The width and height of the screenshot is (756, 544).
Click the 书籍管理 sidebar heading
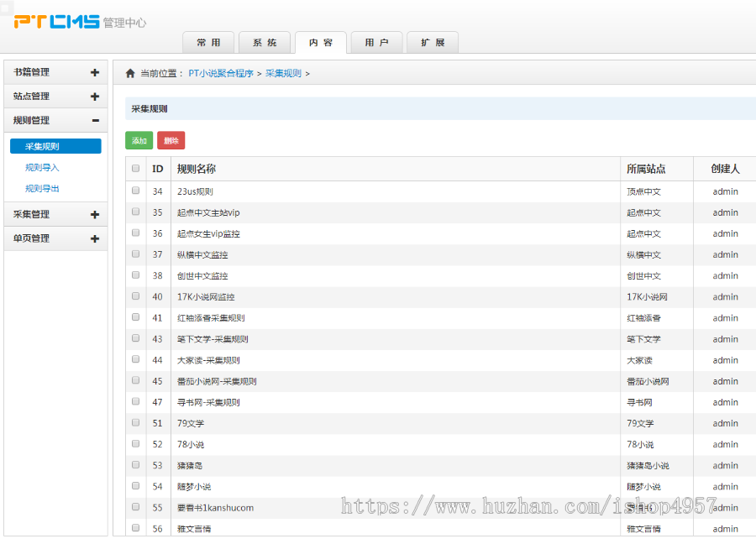(31, 72)
